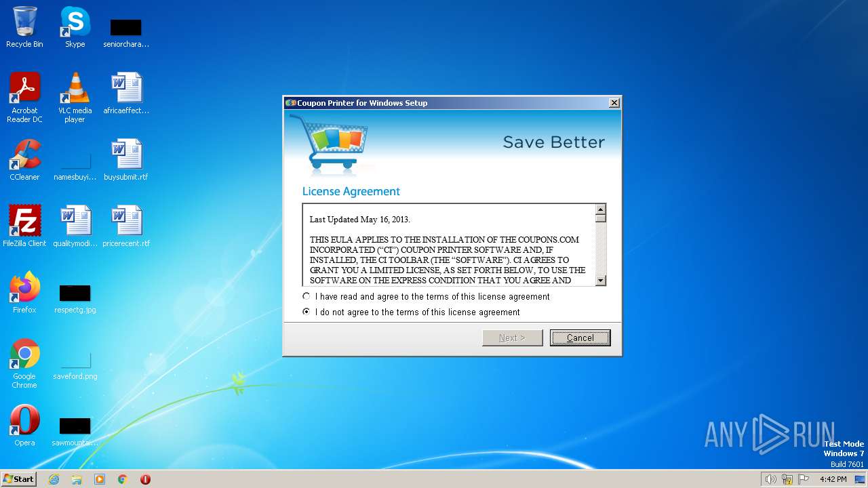Select 'I do not agree' option
This screenshot has height=488, width=868.
point(412,312)
